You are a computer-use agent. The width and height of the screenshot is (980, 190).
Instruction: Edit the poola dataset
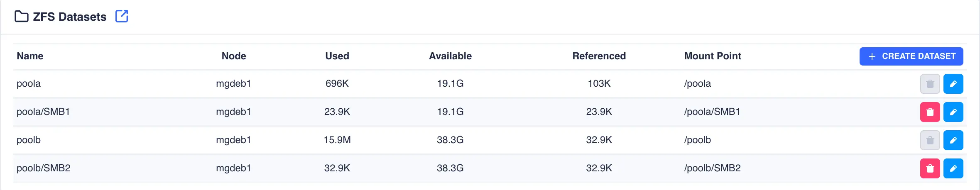point(953,84)
